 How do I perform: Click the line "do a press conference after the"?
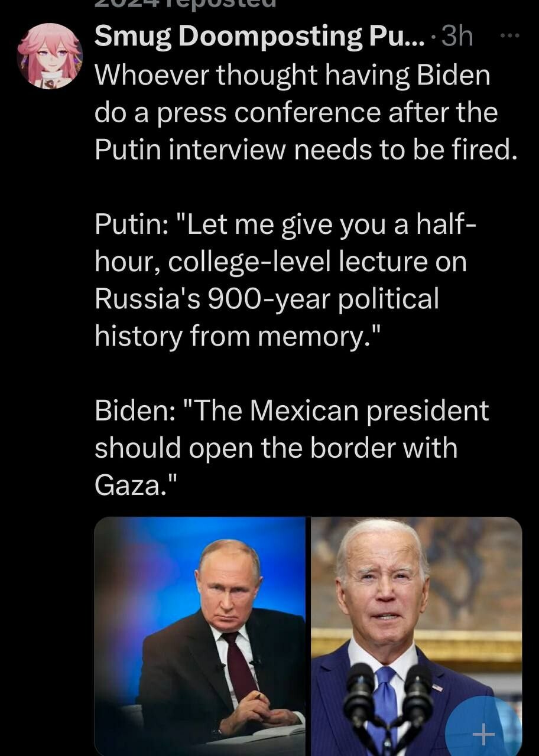click(x=296, y=112)
